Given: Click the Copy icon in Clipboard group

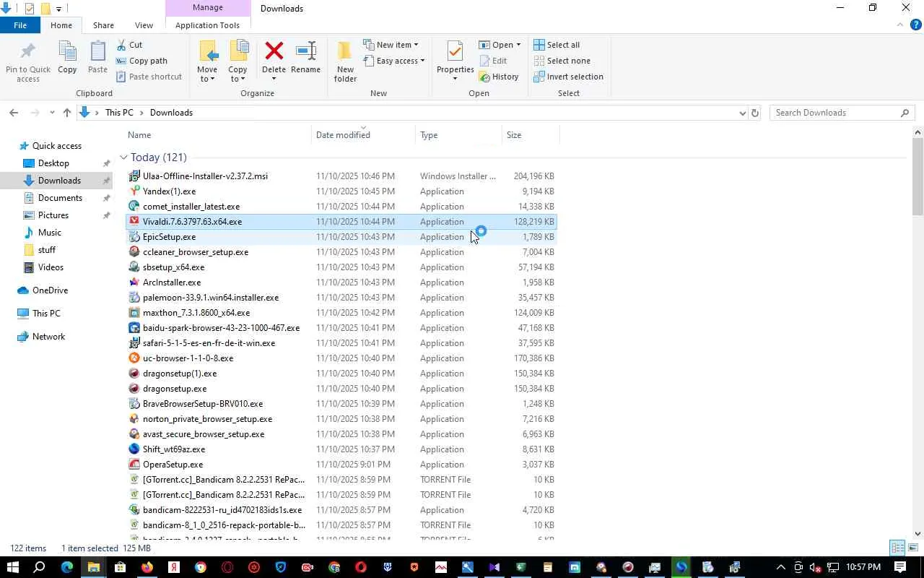Looking at the screenshot, I should [x=67, y=52].
